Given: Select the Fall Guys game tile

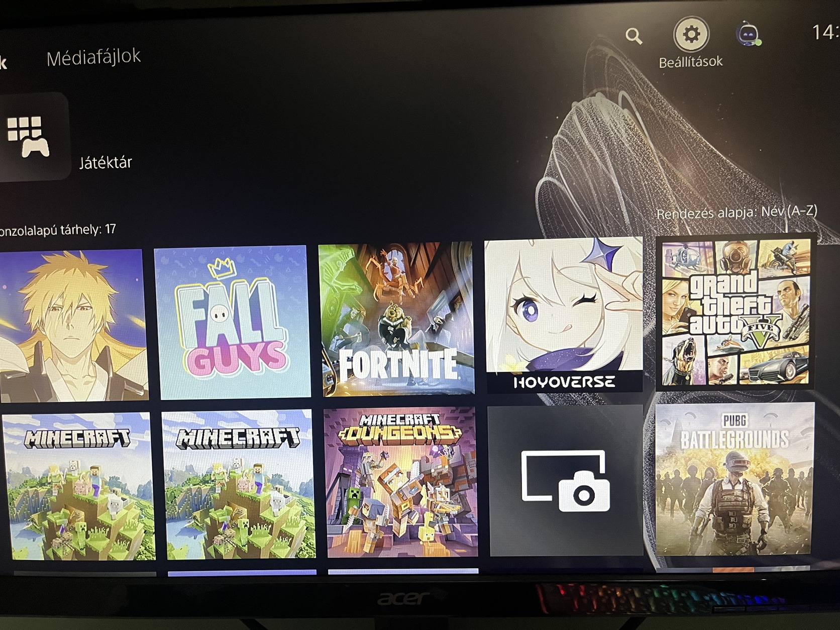Looking at the screenshot, I should [x=232, y=322].
